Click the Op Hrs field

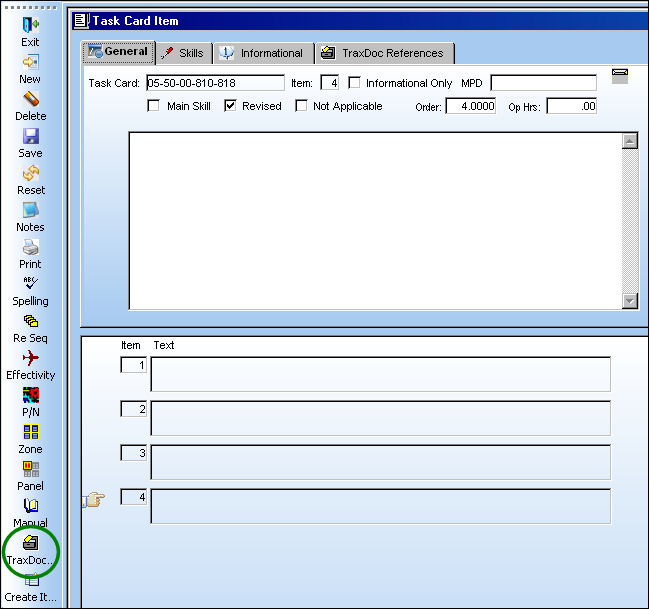click(572, 106)
